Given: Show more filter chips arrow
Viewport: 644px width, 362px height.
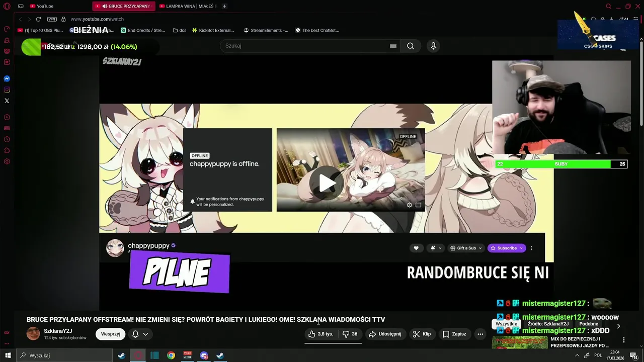Looking at the screenshot, I should click(618, 326).
